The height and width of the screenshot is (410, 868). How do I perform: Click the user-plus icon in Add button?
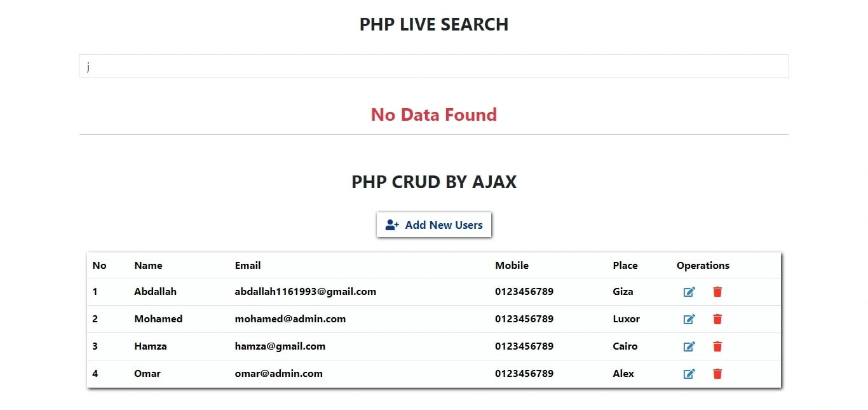point(392,225)
